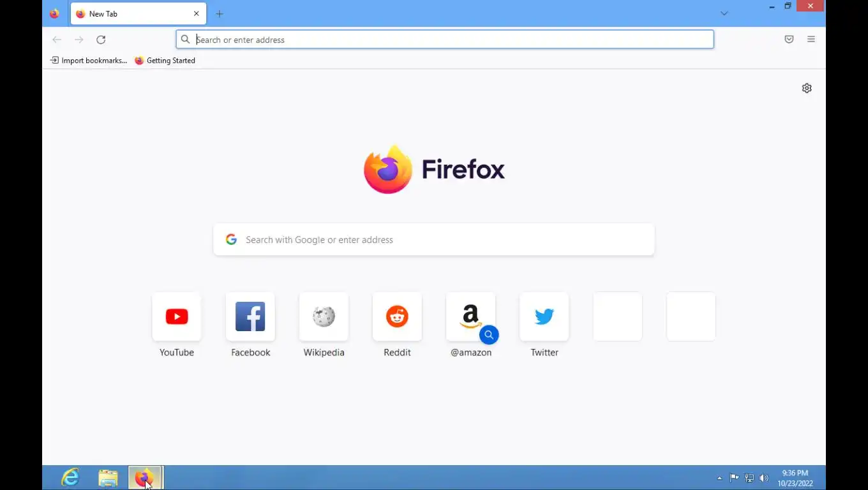868x490 pixels.
Task: Open volume speaker tray icon
Action: (764, 478)
